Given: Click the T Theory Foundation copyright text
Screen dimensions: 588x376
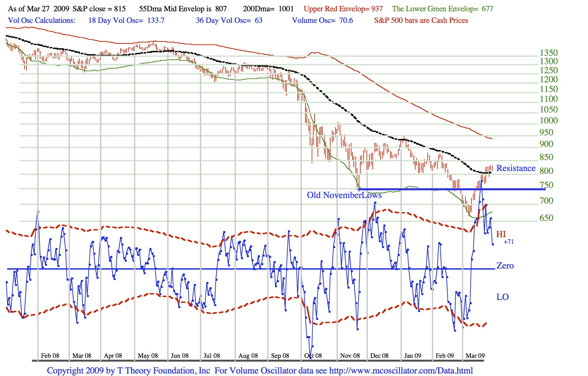Looking at the screenshot, I should click(129, 371).
